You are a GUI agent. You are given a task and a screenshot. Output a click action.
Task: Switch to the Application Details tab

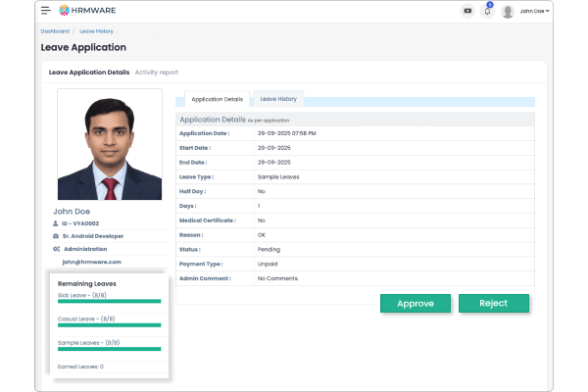(x=217, y=99)
